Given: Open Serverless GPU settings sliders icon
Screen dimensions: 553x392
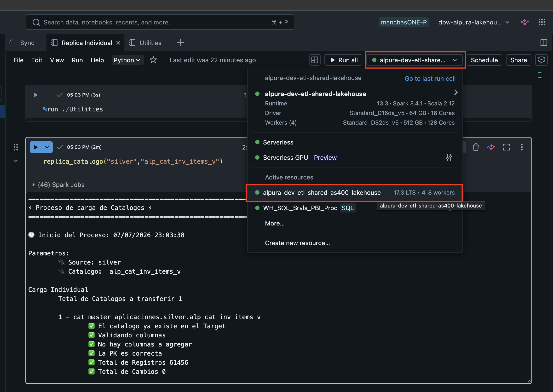Looking at the screenshot, I should pos(449,158).
